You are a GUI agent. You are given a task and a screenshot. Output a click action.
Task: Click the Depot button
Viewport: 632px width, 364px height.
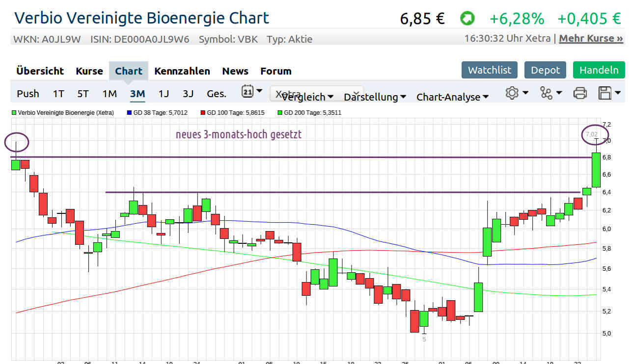tap(545, 70)
